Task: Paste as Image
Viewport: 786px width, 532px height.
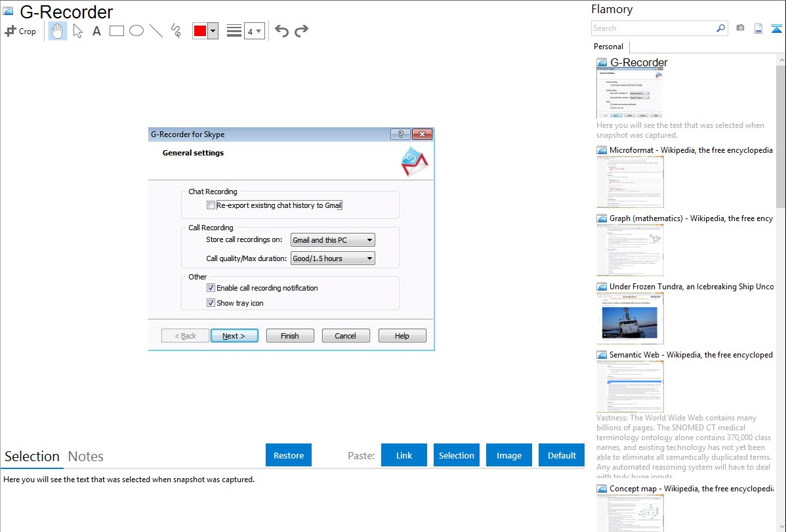Action: click(509, 455)
